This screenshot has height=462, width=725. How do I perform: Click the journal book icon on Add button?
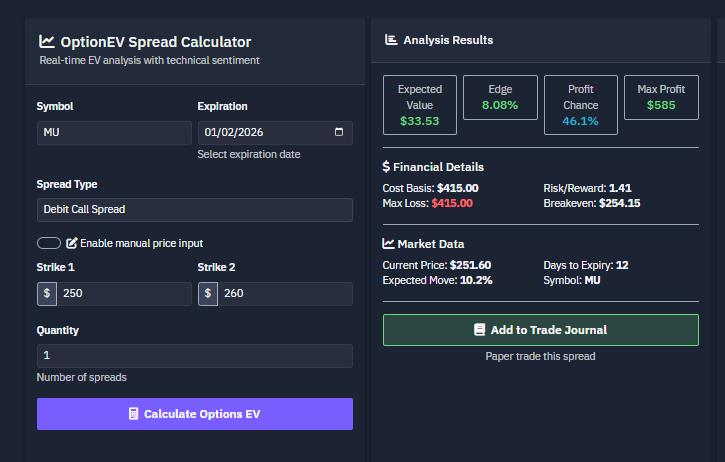(479, 330)
